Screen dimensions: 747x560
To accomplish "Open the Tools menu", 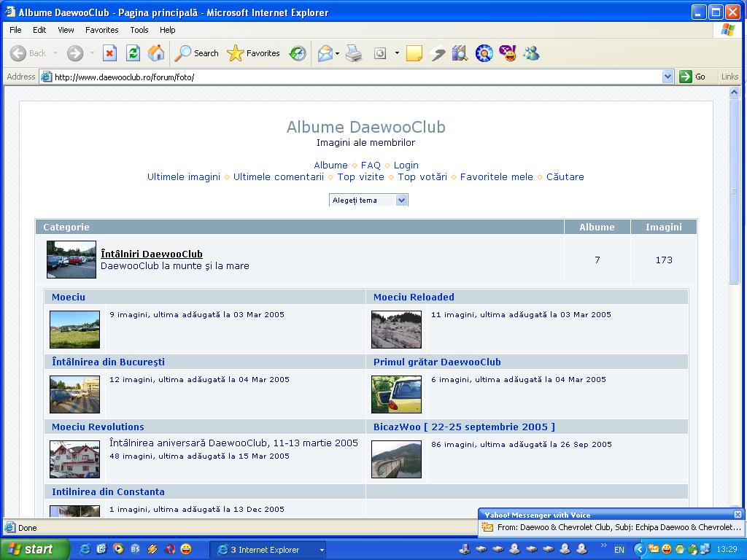I will pyautogui.click(x=139, y=30).
